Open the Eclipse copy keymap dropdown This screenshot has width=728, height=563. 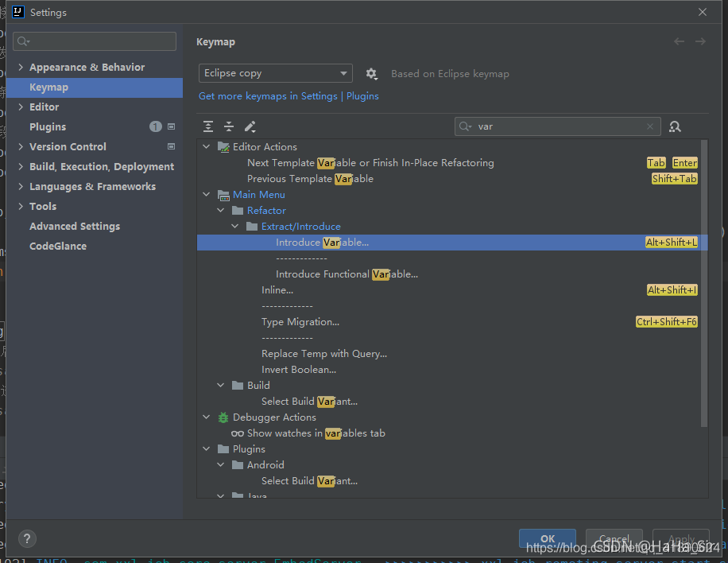coord(275,73)
